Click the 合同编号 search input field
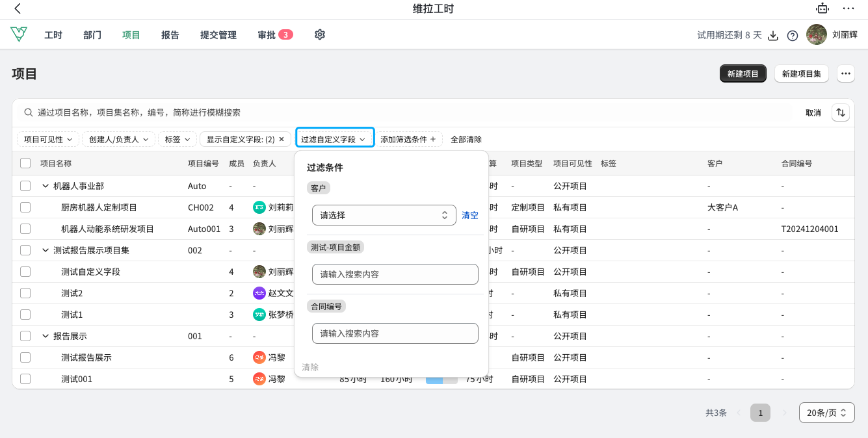 click(x=395, y=333)
